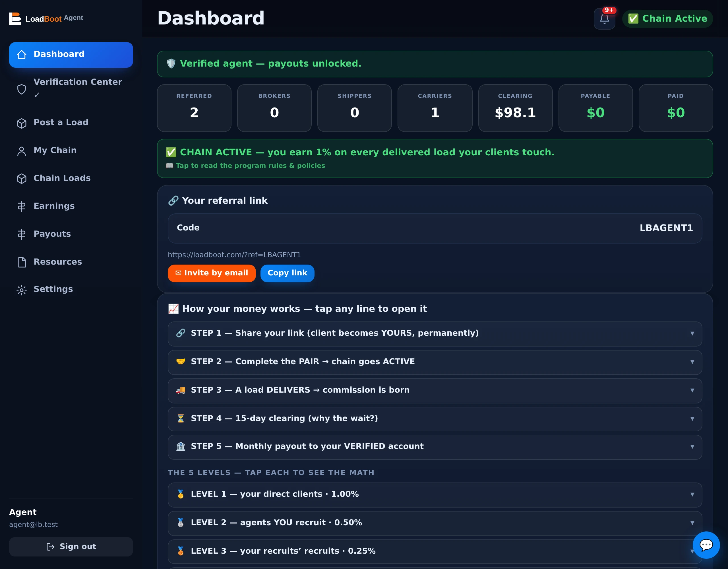Click the Shippers stat card
This screenshot has height=569, width=728.
(x=354, y=108)
